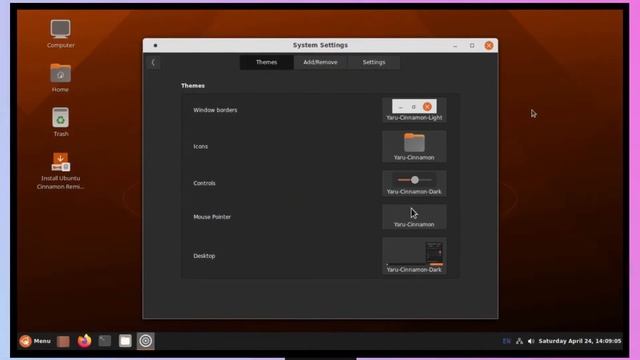Screen dimensions: 640x360
Task: Click the show desktop icon in the panel
Action: [63, 341]
